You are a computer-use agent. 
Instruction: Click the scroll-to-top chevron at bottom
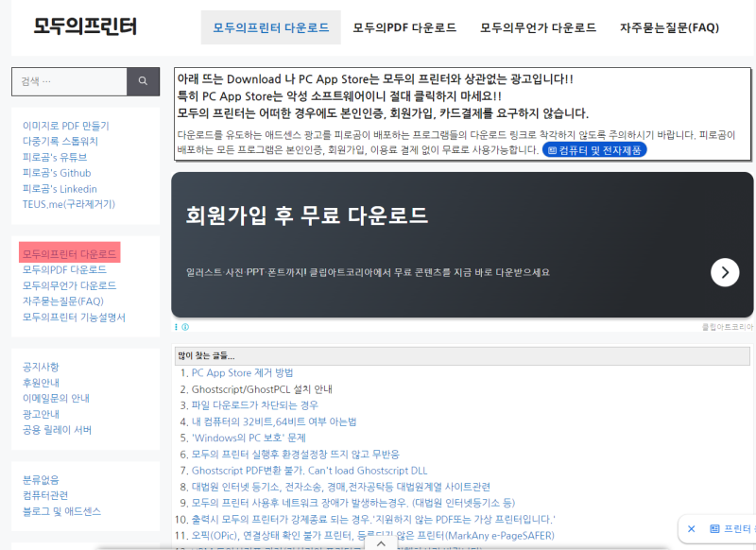381,543
